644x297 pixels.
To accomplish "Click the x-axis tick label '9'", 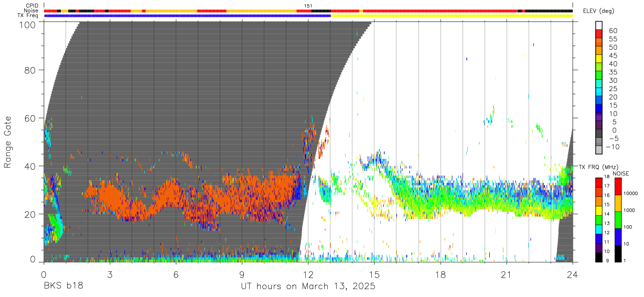I will [x=242, y=274].
